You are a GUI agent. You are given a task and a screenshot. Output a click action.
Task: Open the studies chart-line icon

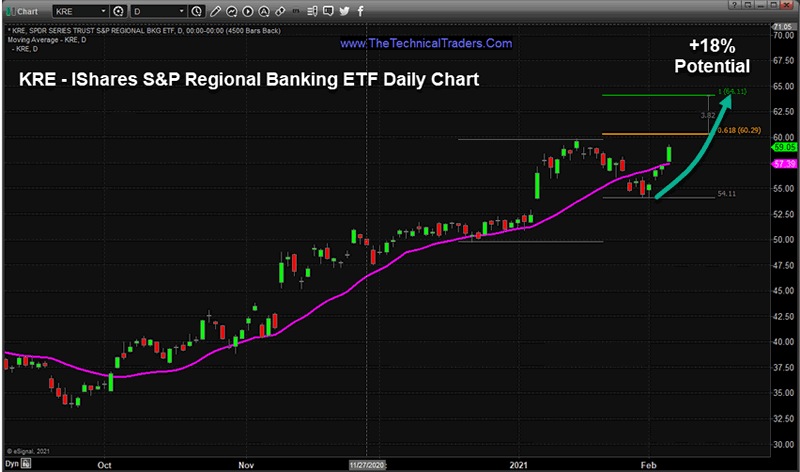tap(231, 11)
